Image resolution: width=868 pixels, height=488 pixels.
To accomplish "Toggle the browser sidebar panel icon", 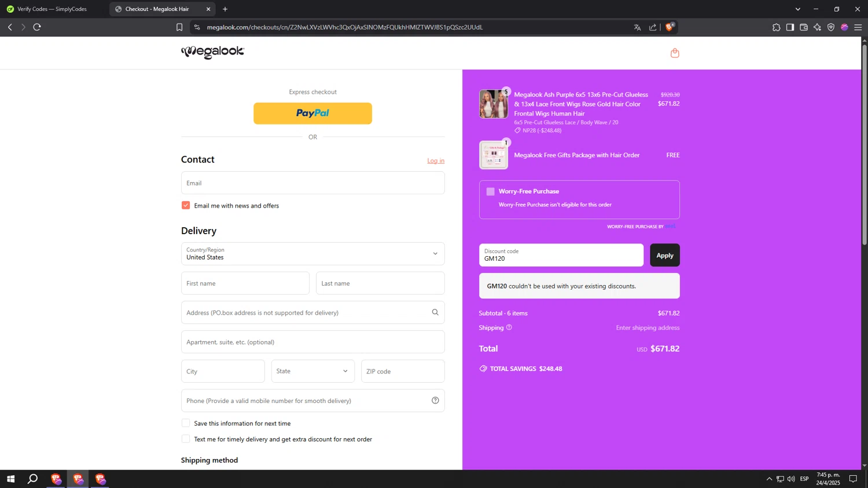I will 790,27.
